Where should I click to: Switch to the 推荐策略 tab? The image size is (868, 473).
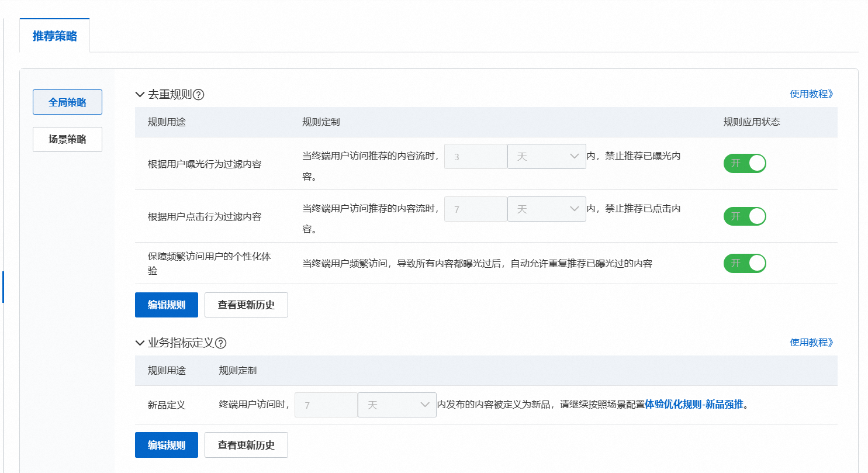54,36
